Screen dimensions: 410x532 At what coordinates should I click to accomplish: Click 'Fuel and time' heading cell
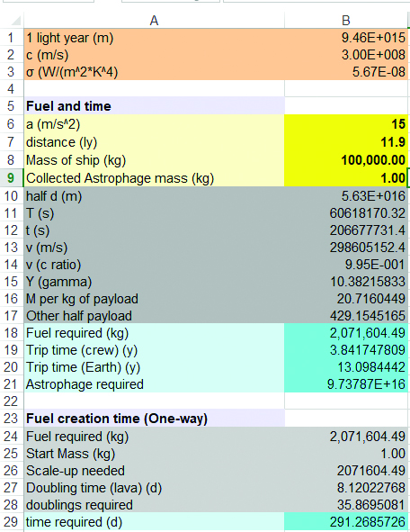click(x=154, y=106)
